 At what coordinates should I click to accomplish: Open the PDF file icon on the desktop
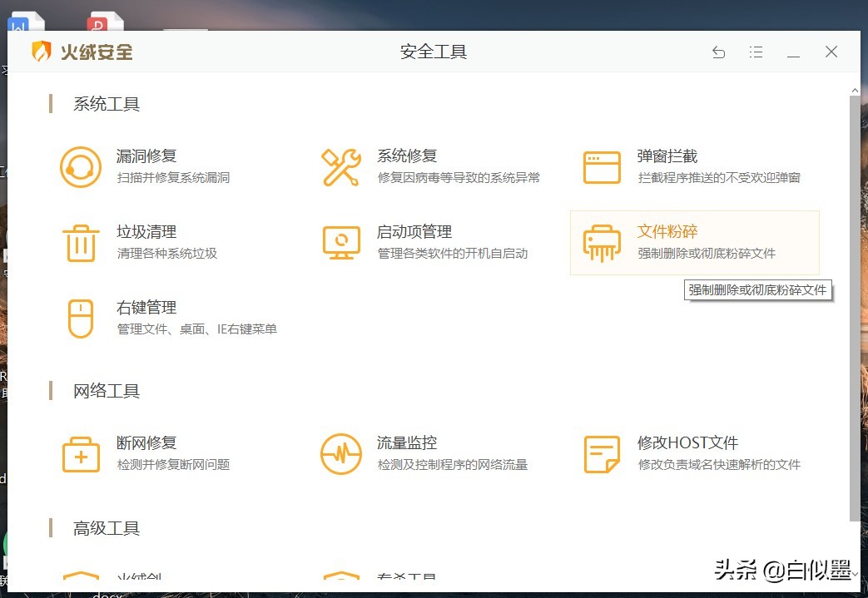tap(102, 17)
